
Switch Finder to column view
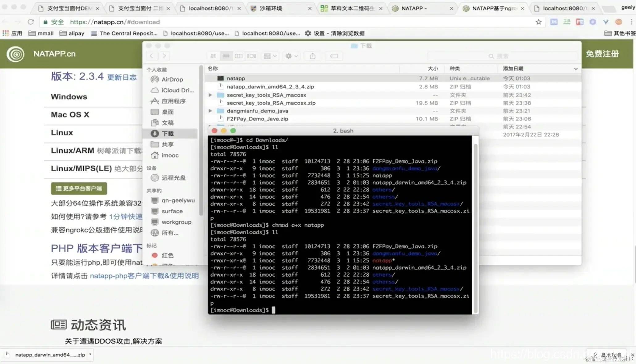(239, 56)
